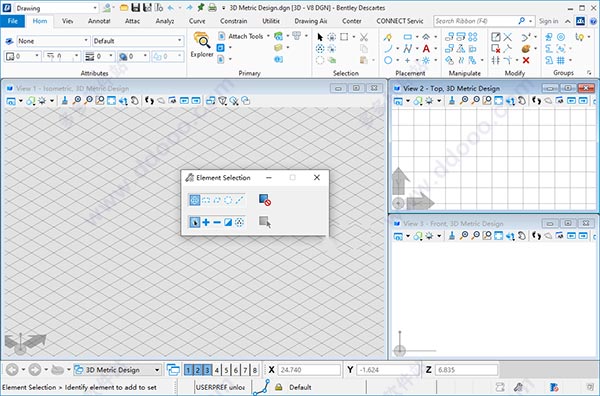Click the Sign in link

pyautogui.click(x=548, y=21)
